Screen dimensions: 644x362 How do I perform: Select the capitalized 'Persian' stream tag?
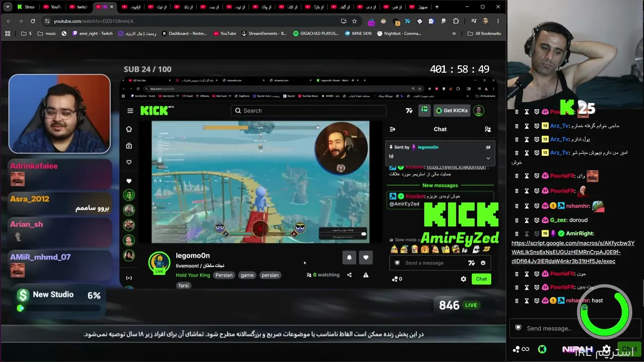point(224,275)
